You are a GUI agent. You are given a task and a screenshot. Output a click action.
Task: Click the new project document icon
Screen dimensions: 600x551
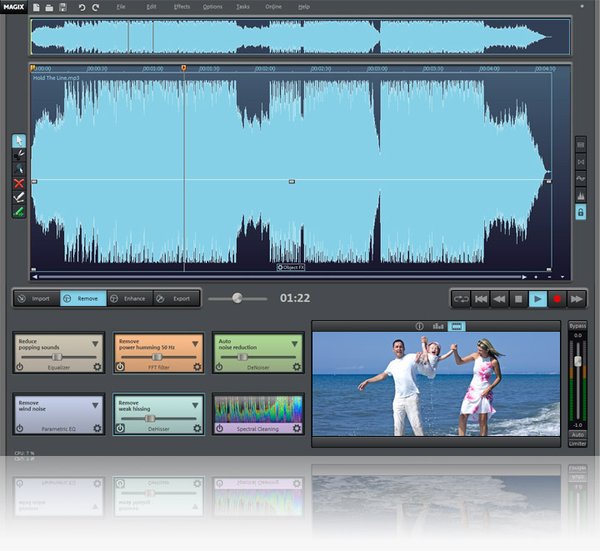(36, 7)
